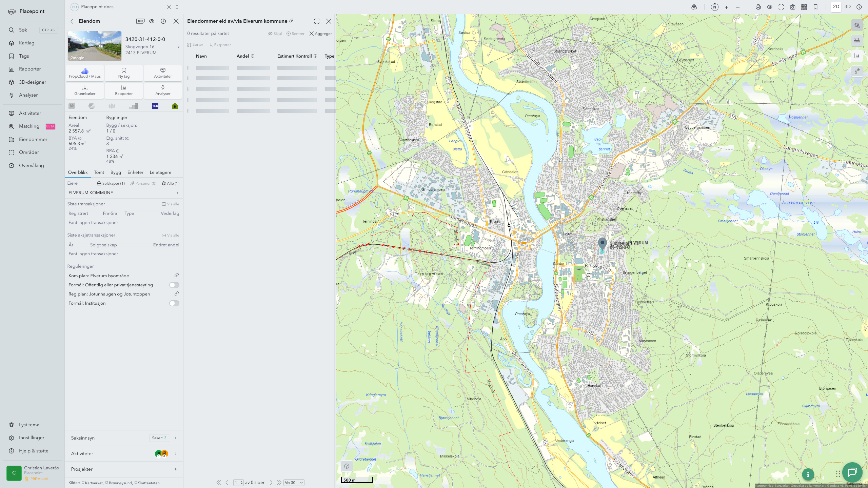
Task: Switch to the Leietagere tab
Action: pyautogui.click(x=160, y=172)
